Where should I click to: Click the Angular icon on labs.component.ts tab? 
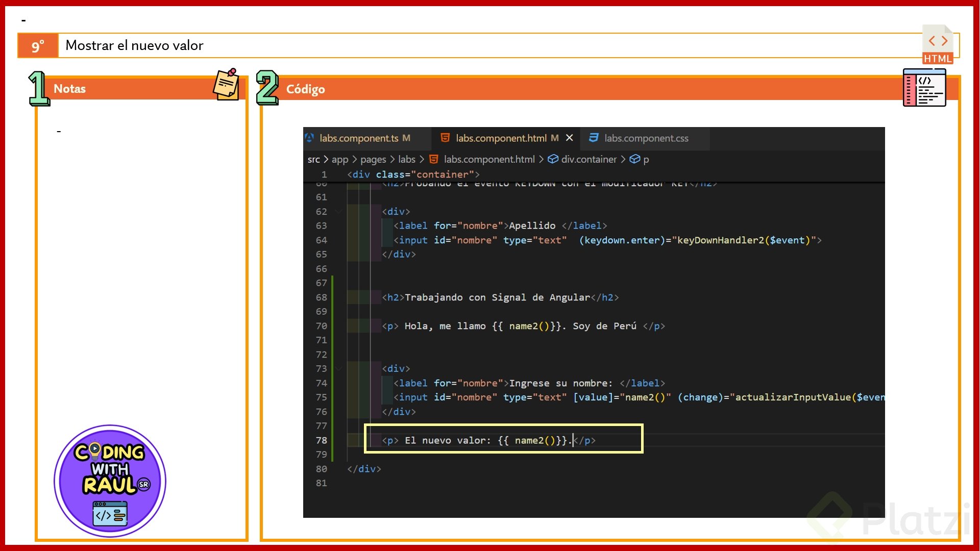[309, 138]
